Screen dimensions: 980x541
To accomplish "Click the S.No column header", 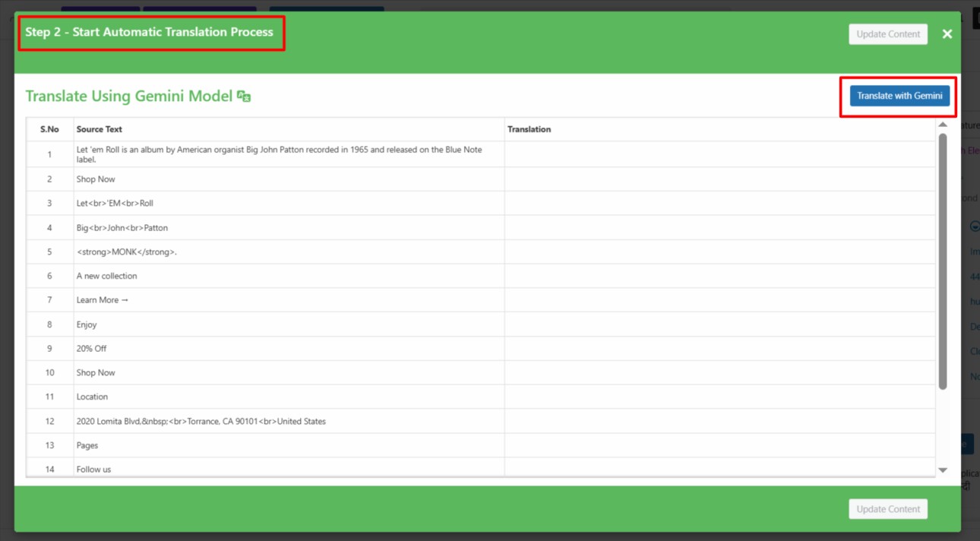I will point(49,129).
